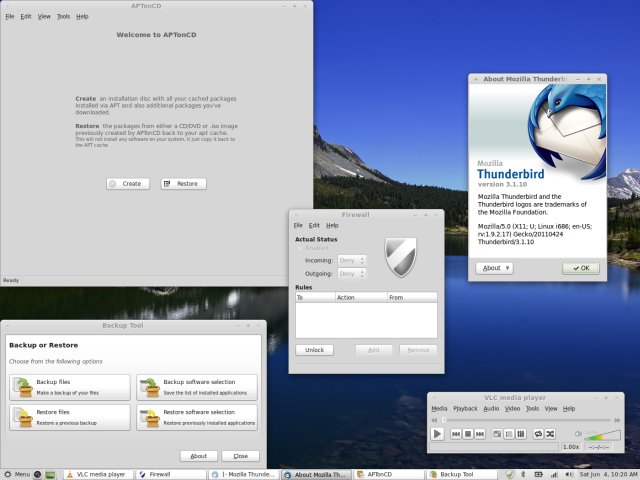Toggle VLC shuffle random mode
This screenshot has width=640, height=480.
coord(551,434)
